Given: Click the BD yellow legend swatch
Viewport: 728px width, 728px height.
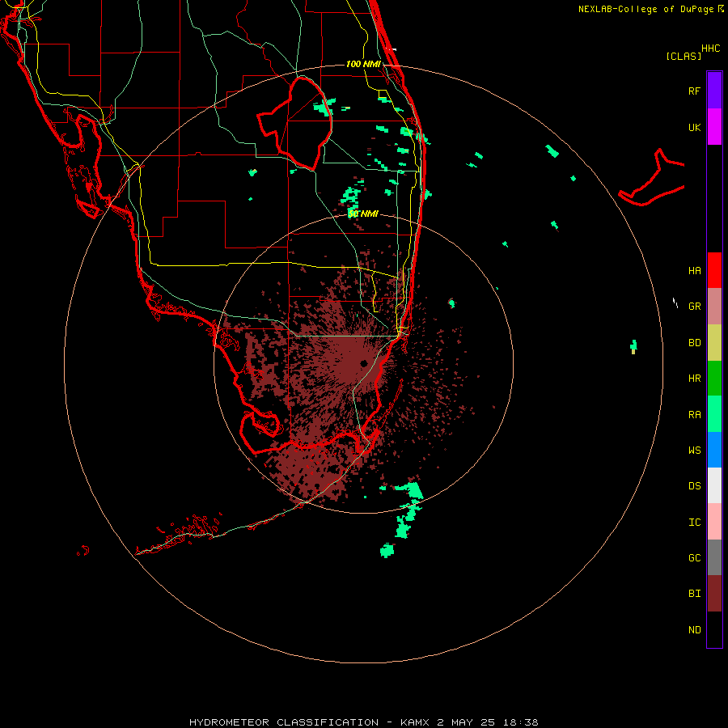Looking at the screenshot, I should click(x=714, y=342).
